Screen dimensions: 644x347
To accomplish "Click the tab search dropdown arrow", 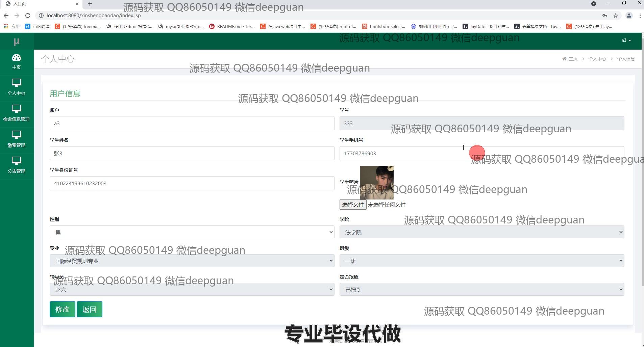I will point(593,4).
